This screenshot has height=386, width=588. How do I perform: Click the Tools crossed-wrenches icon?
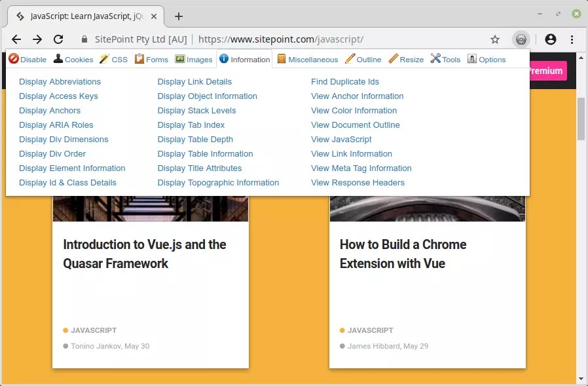(434, 59)
